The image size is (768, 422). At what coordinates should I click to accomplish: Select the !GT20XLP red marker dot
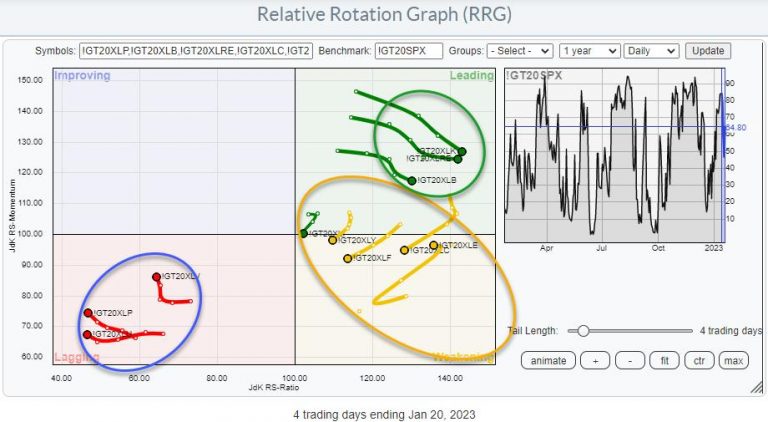(88, 313)
